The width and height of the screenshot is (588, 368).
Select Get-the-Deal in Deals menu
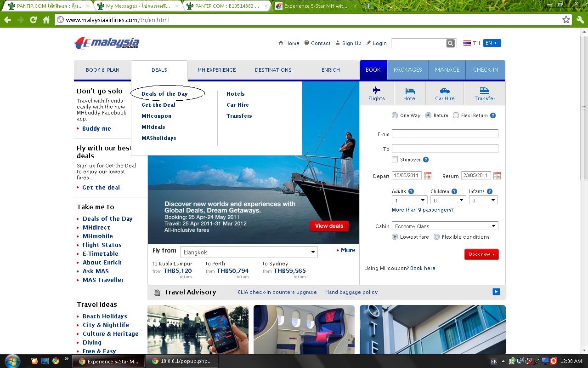pyautogui.click(x=158, y=105)
